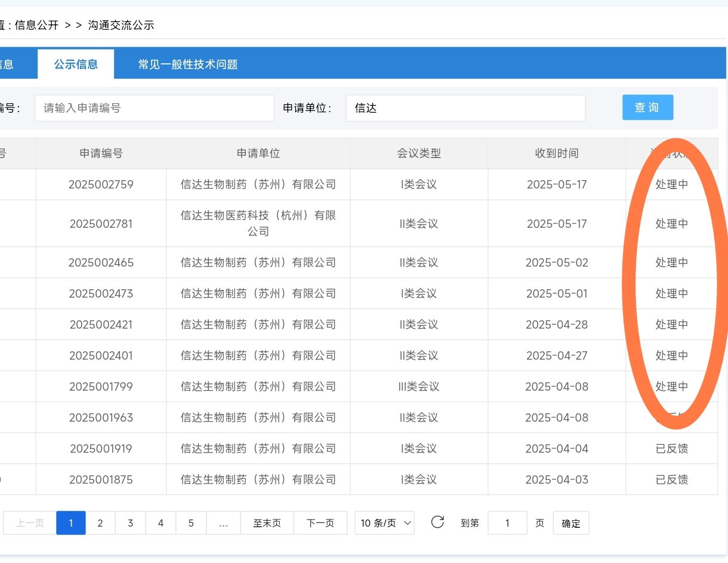The image size is (728, 563).
Task: Click the 申请编号 column header
Action: pos(101,153)
